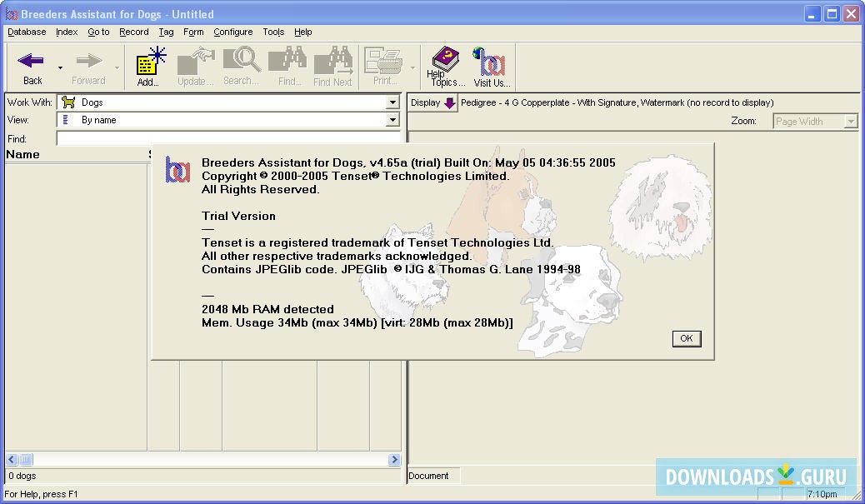Screen dimensions: 865x504
Task: Click the Back arrow toolbar icon
Action: click(x=31, y=61)
